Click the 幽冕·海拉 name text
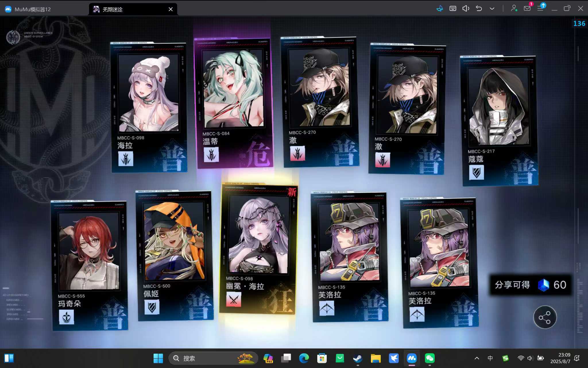Screen dimensions: 588x368 tap(245, 286)
